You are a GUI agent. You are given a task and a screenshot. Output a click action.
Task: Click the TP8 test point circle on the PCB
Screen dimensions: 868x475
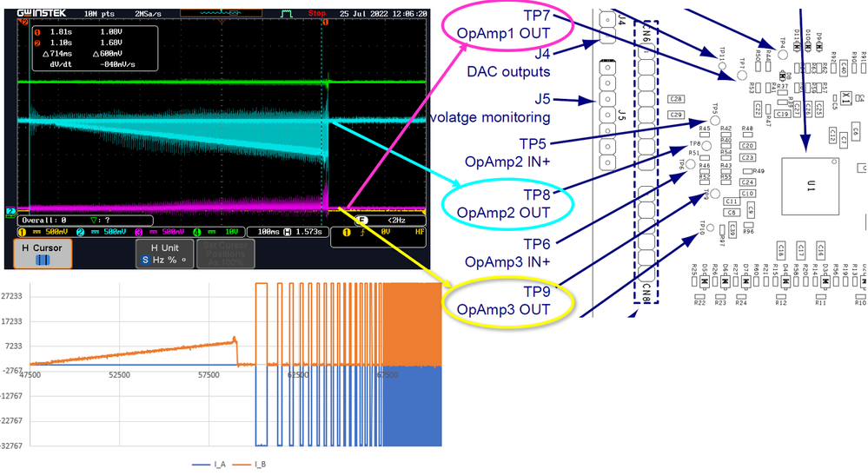coord(706,146)
